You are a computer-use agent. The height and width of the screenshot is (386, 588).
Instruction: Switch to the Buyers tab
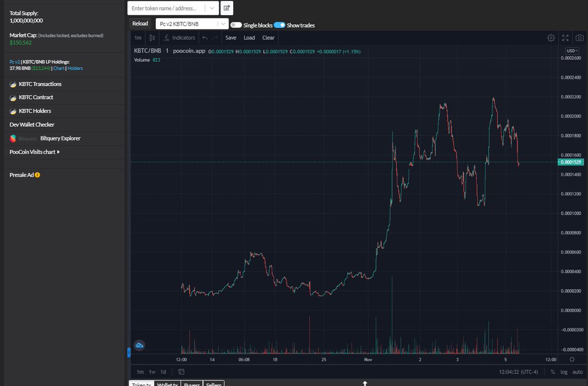pyautogui.click(x=192, y=384)
